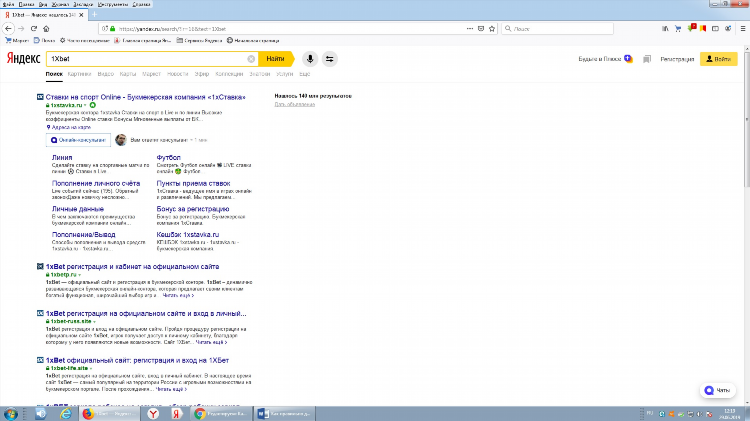Close the 1Xbet Yandex tab
Screen dimensions: 750x421
81,15
